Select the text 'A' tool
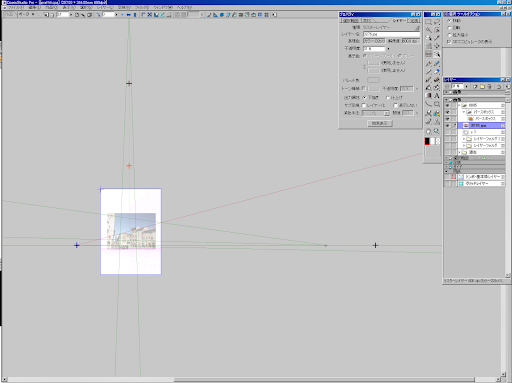This screenshot has height=383, width=512. click(x=437, y=96)
